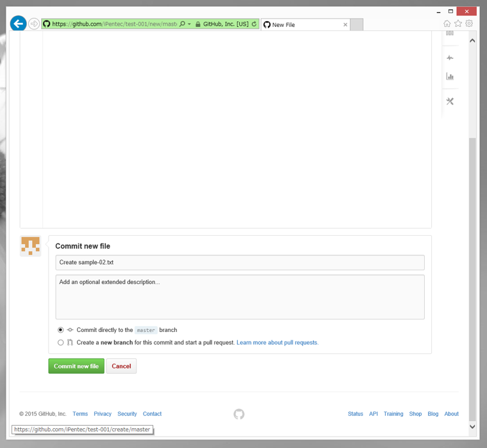Open the Pulse icon in GitHub sidebar
The image size is (487, 448).
(450, 58)
